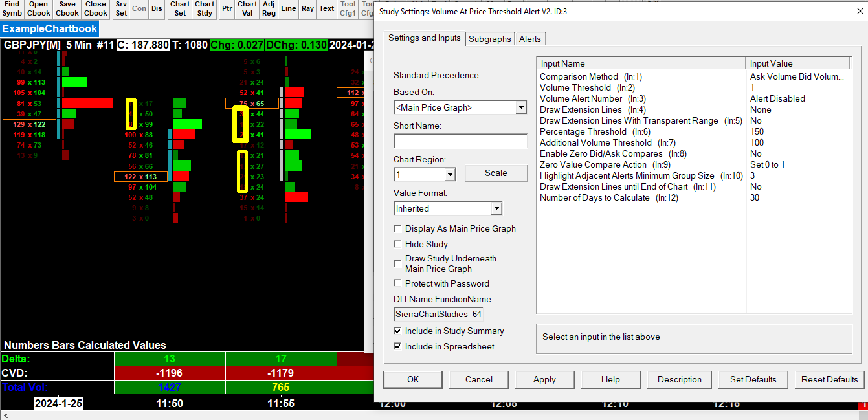
Task: Click the Apply button
Action: 545,379
